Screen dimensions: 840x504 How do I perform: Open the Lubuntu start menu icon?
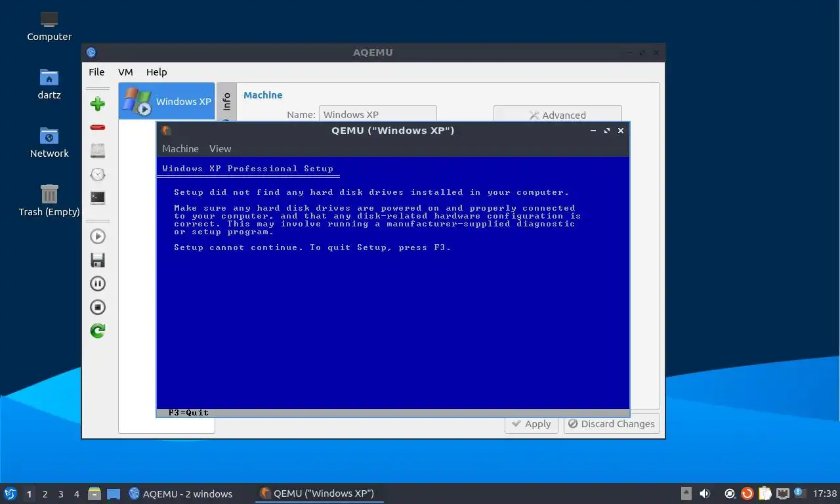(x=10, y=493)
